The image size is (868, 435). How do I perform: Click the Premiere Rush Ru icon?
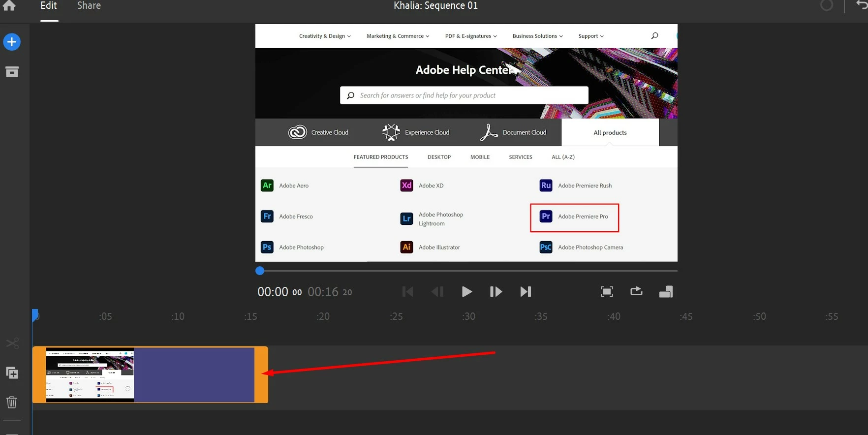click(x=546, y=186)
